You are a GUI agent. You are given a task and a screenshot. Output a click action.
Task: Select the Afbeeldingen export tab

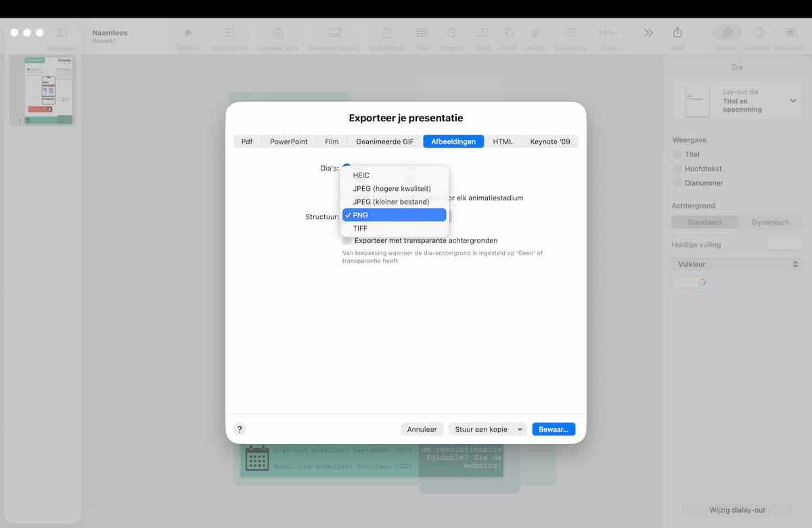(453, 141)
